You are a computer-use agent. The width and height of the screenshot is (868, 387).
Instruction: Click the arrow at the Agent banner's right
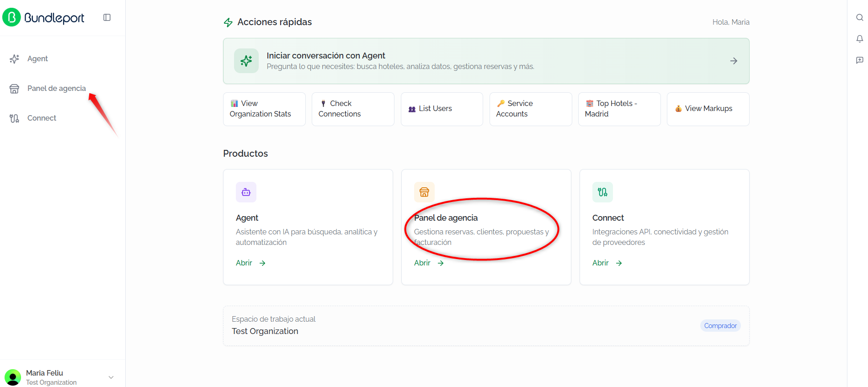734,61
